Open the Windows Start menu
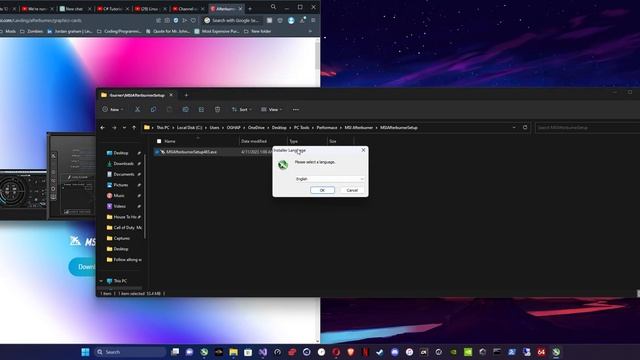Image resolution: width=640 pixels, height=360 pixels. pos(85,352)
